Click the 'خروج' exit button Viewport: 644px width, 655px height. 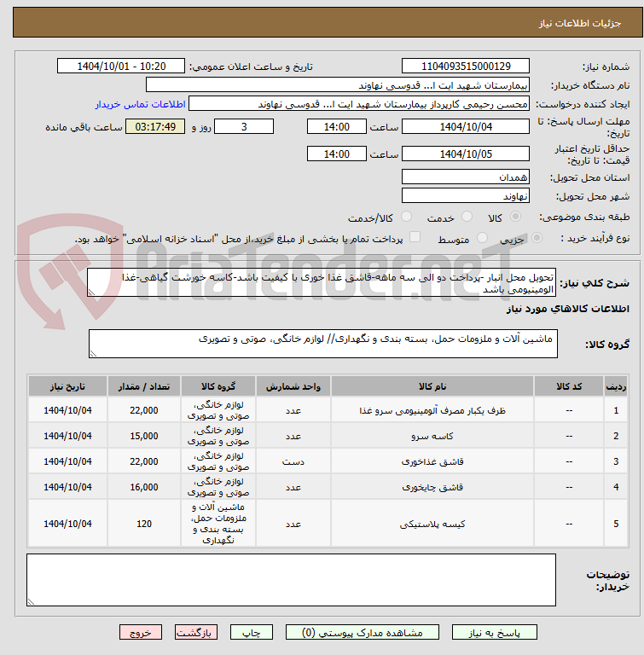[141, 633]
